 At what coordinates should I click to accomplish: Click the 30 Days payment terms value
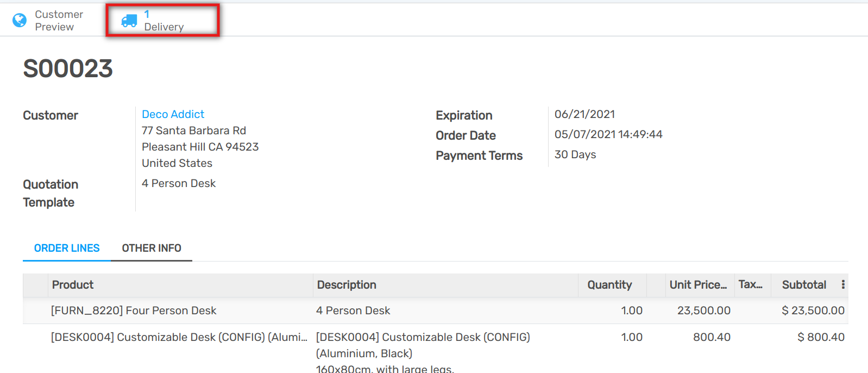[575, 154]
